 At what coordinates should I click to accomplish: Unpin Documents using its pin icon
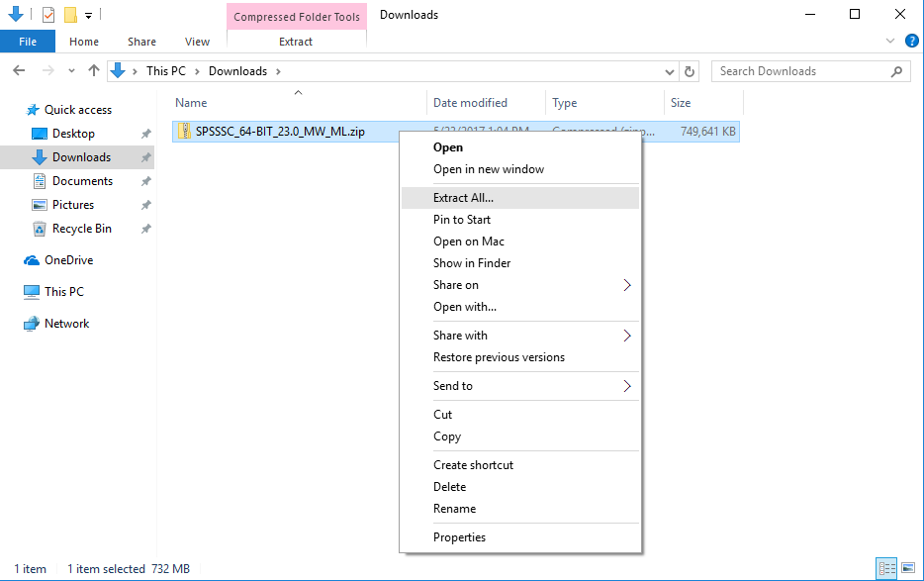[x=146, y=181]
